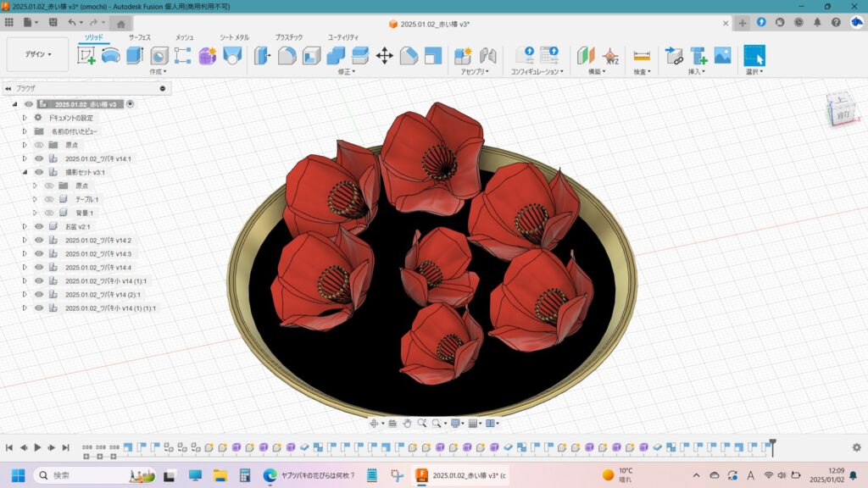Select the Fillet tool
868x488 pixels.
tap(287, 56)
